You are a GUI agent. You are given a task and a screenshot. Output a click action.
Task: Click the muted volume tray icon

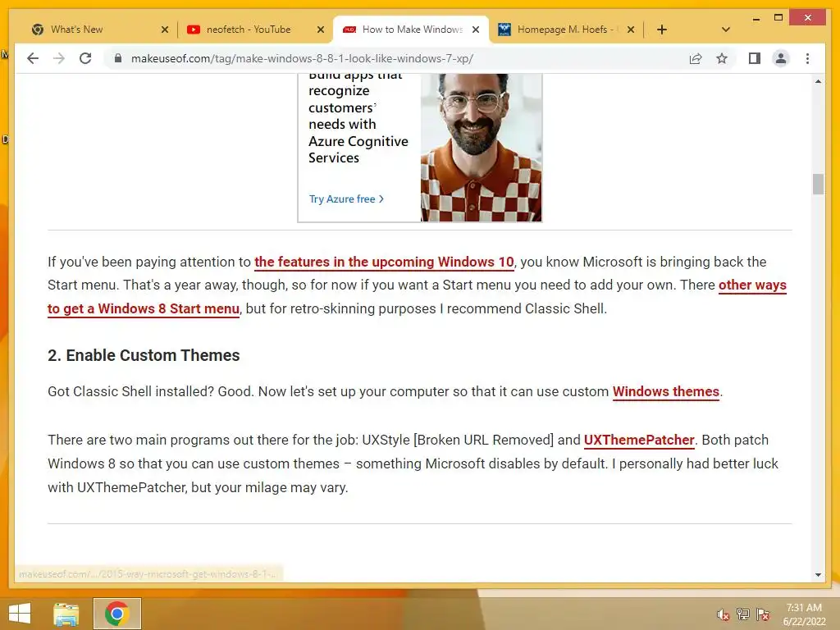723,614
